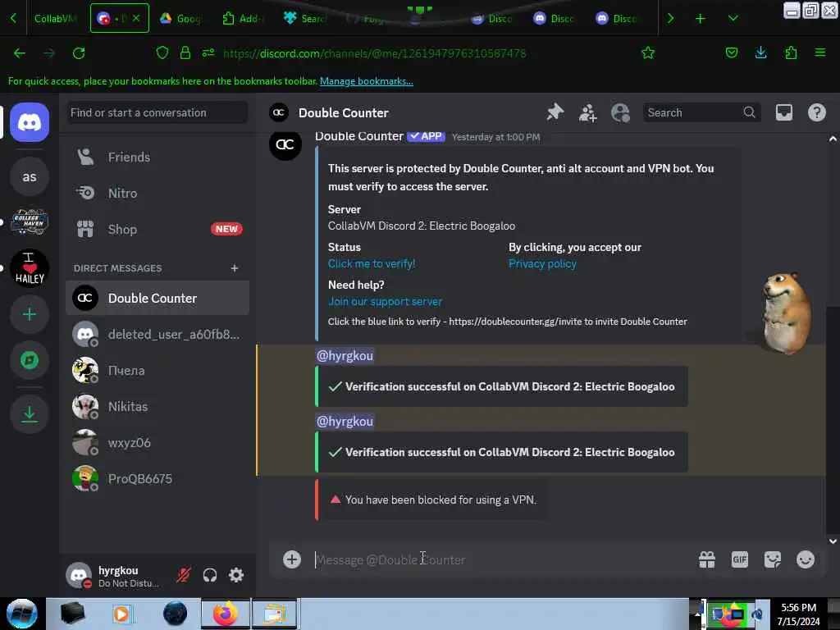The width and height of the screenshot is (840, 630).
Task: Click Firefox icon in taskbar
Action: tap(226, 614)
